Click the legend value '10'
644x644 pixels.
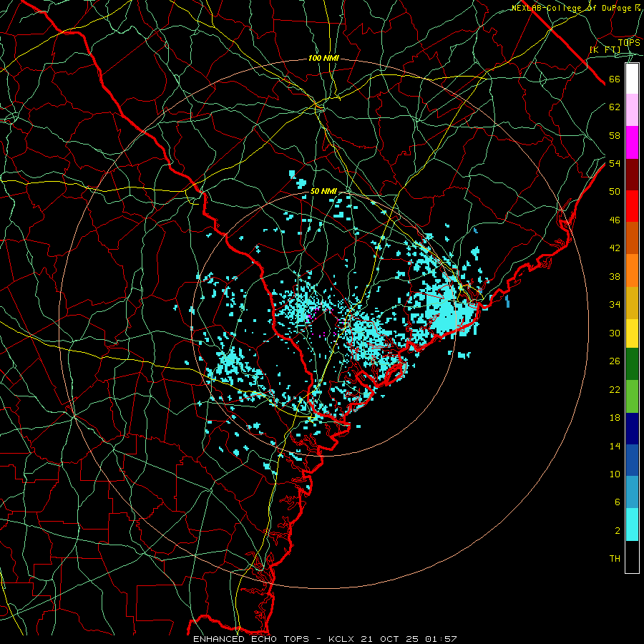(615, 474)
